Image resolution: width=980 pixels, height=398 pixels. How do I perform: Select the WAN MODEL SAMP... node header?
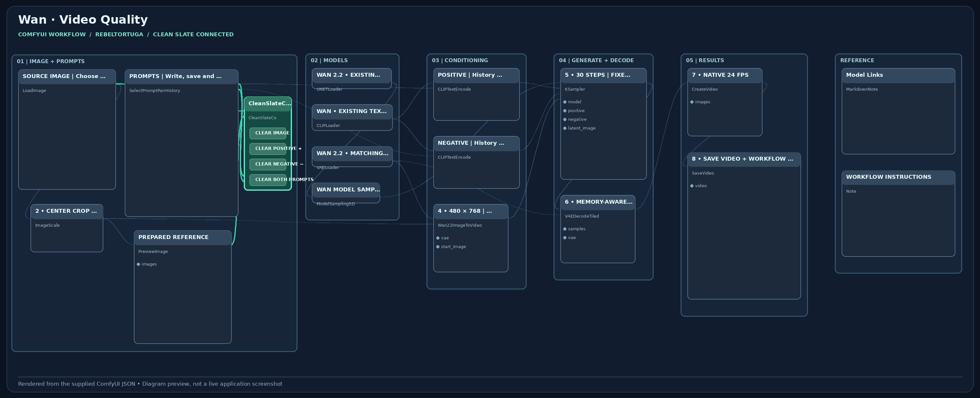point(346,190)
